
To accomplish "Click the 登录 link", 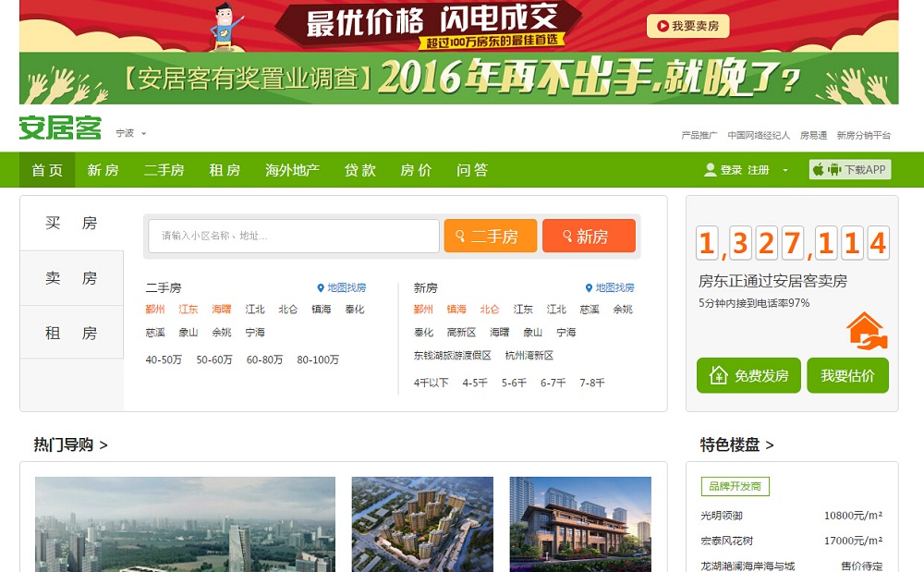I will tap(731, 170).
